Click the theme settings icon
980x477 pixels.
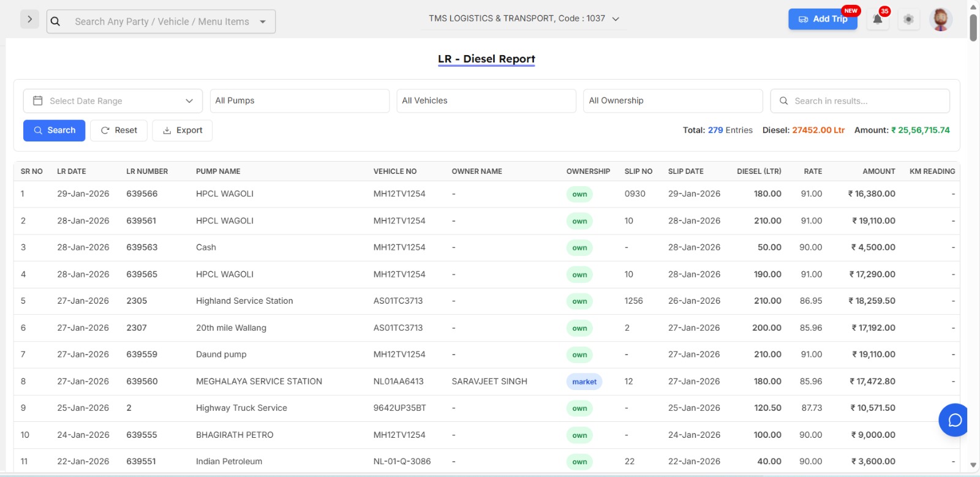(908, 20)
